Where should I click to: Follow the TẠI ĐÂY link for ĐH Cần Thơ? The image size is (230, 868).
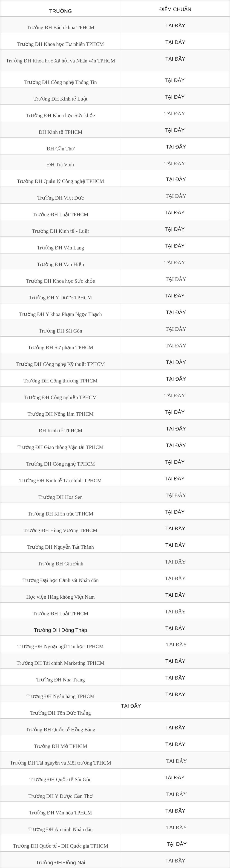[176, 147]
